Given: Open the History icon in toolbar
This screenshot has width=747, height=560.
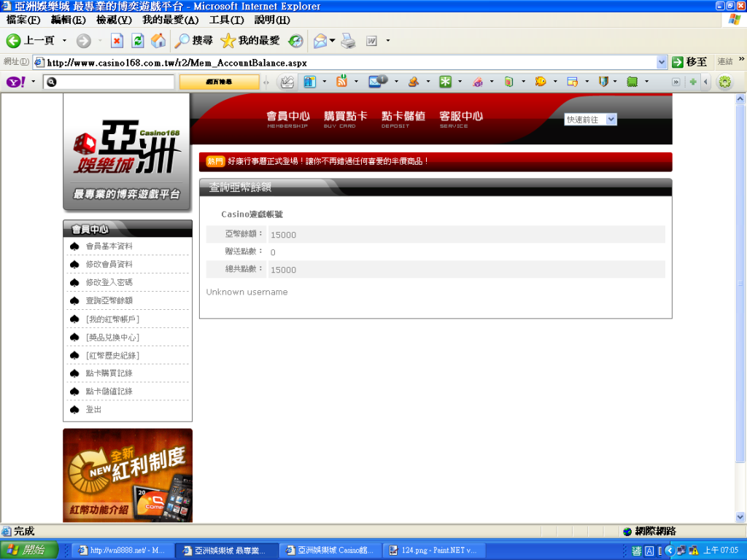Looking at the screenshot, I should 295,41.
